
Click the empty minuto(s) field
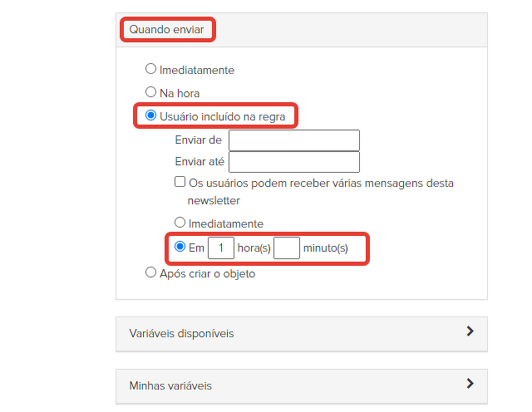click(287, 248)
